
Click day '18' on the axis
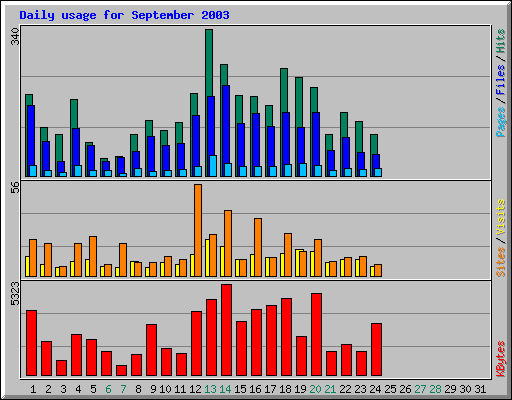(x=285, y=389)
